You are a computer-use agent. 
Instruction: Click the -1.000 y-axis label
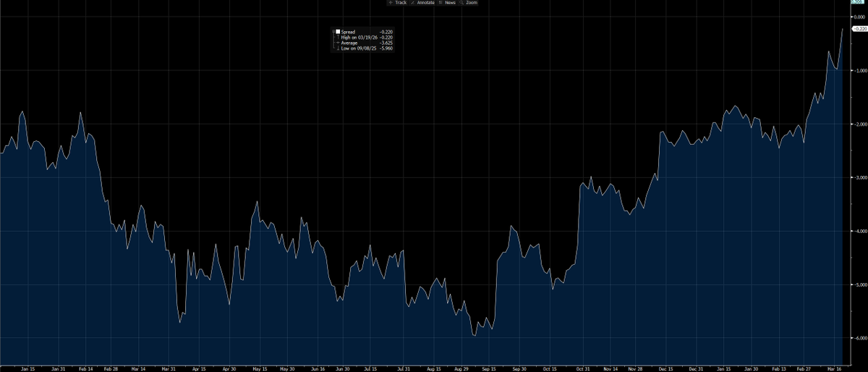[x=859, y=71]
